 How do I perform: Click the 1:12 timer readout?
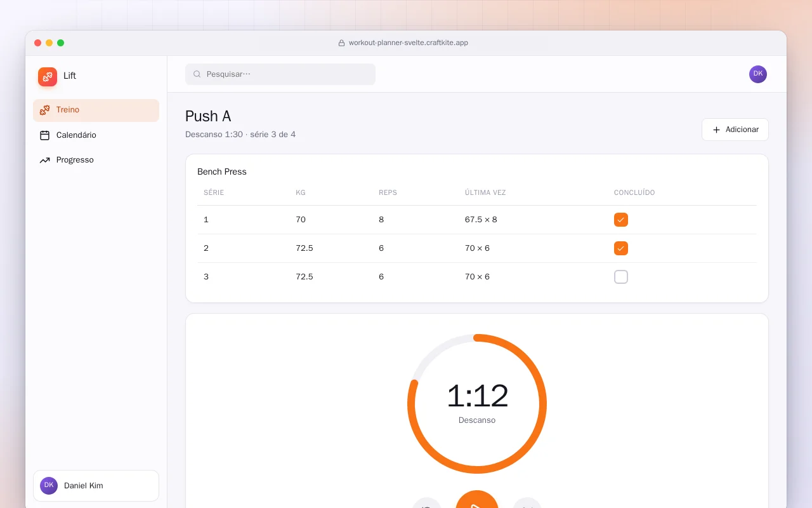coord(477,396)
